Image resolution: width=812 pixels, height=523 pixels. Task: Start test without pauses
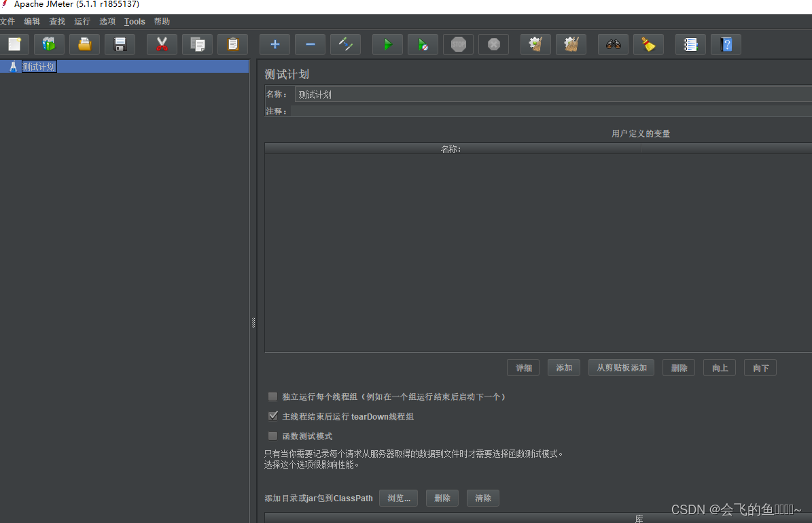coord(423,44)
